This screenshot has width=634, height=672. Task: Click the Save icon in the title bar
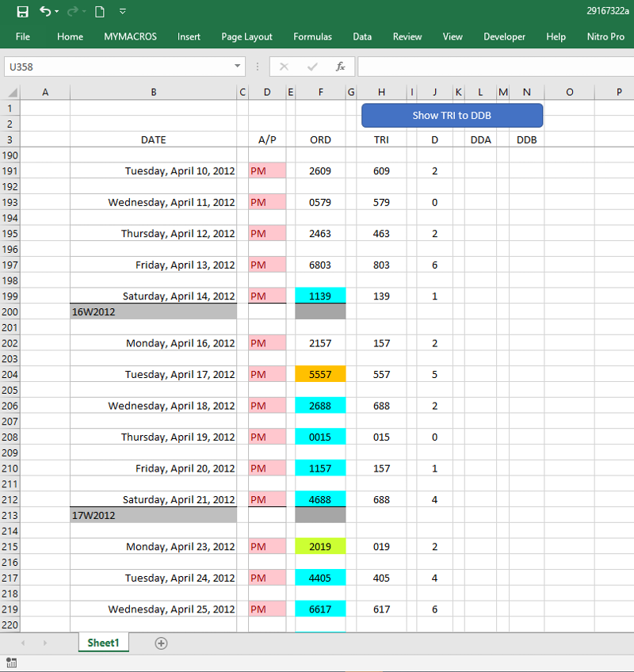[x=22, y=11]
